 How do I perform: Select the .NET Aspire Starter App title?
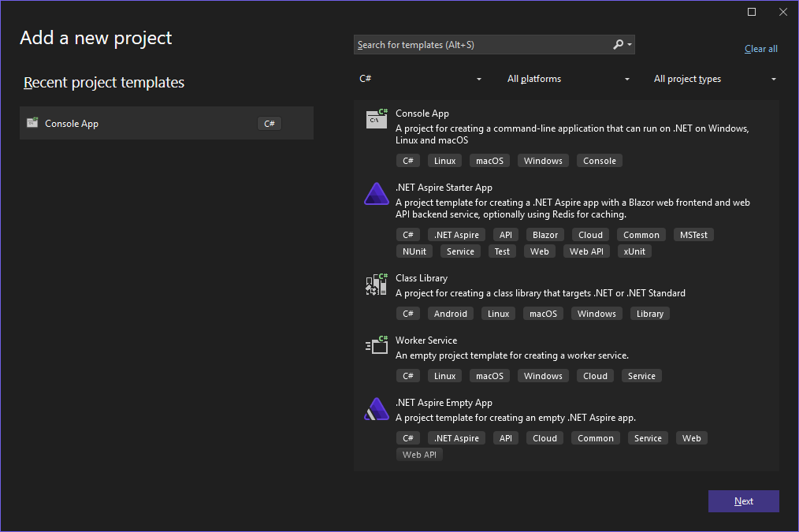(444, 188)
